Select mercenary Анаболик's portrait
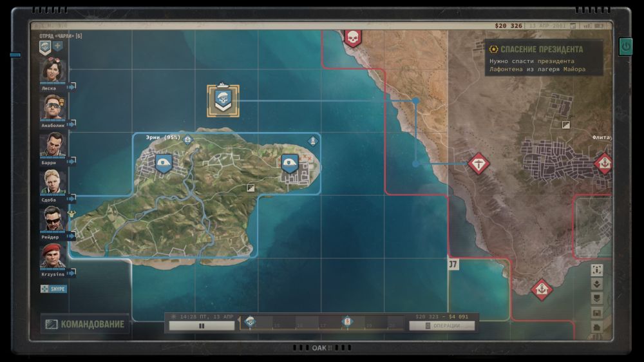 (x=53, y=107)
